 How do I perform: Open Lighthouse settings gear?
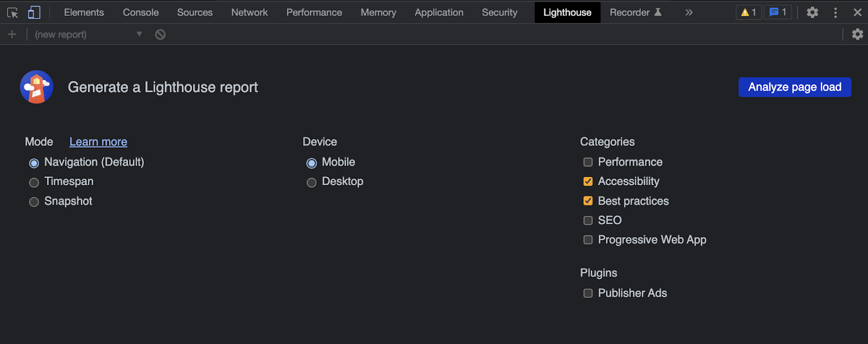click(858, 34)
